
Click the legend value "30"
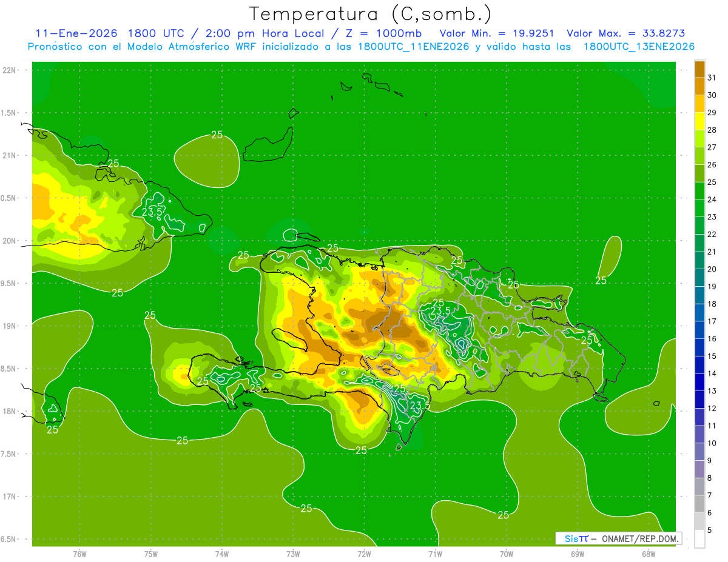[712, 95]
